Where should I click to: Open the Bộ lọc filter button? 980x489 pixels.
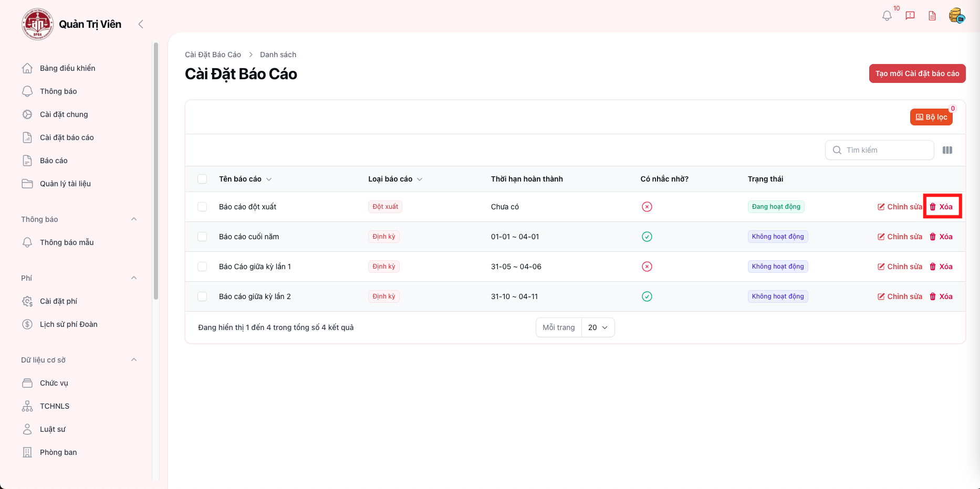coord(931,117)
